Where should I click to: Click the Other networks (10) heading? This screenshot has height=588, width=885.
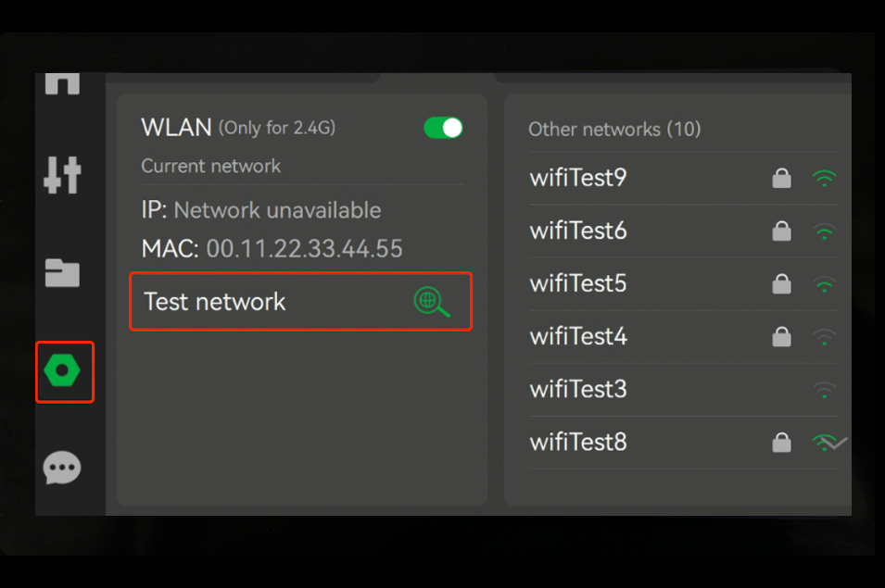[x=614, y=129]
